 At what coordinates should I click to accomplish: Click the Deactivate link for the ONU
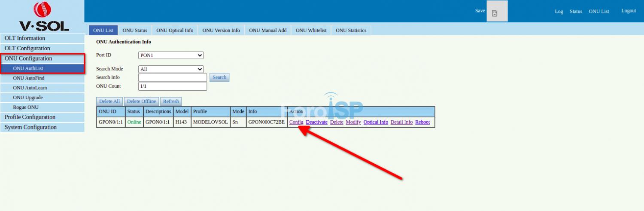[x=316, y=122]
